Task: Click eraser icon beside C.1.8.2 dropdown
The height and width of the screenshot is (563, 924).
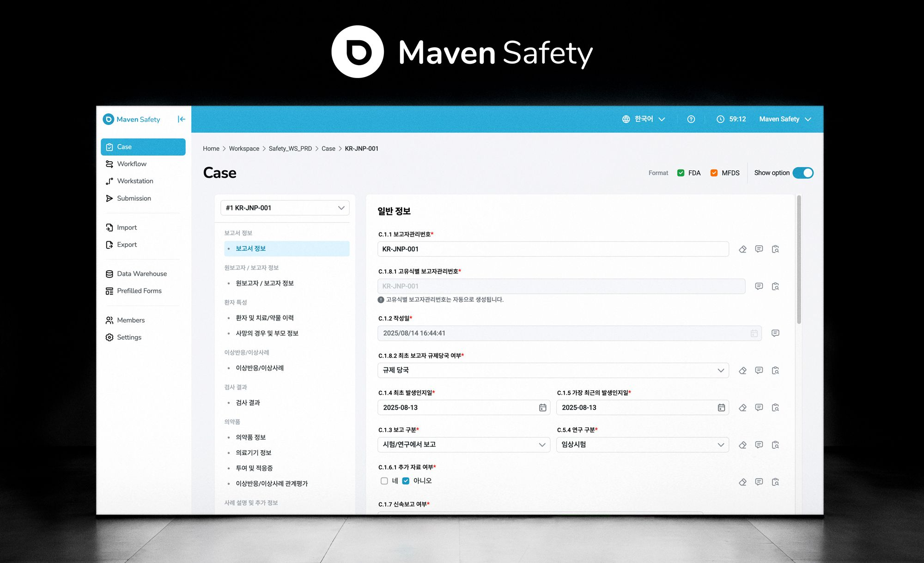Action: 742,370
